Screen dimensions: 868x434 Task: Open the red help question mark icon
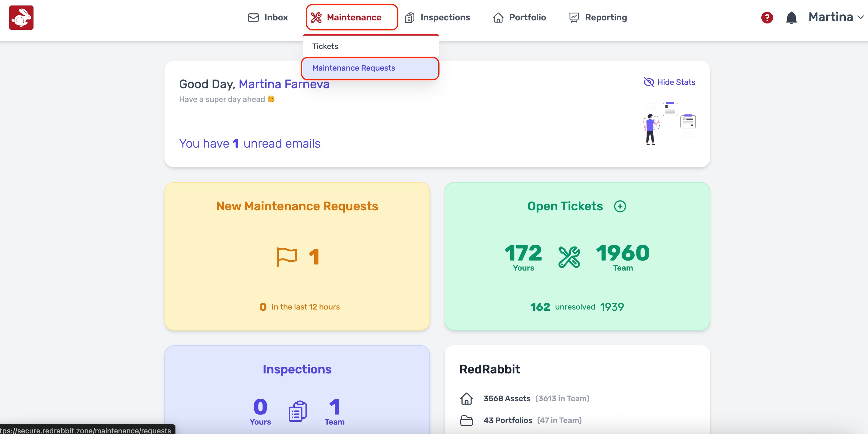pyautogui.click(x=767, y=18)
